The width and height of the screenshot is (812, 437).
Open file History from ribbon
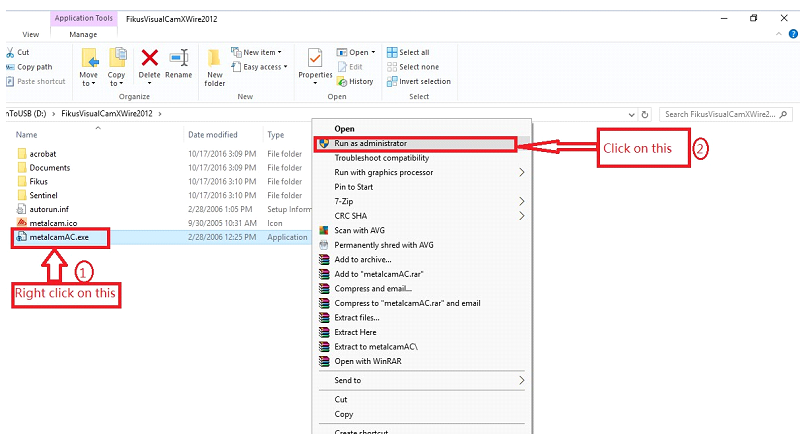point(355,81)
